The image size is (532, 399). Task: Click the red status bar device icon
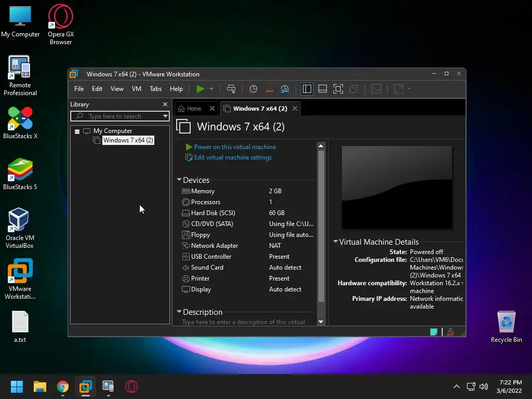(x=450, y=332)
